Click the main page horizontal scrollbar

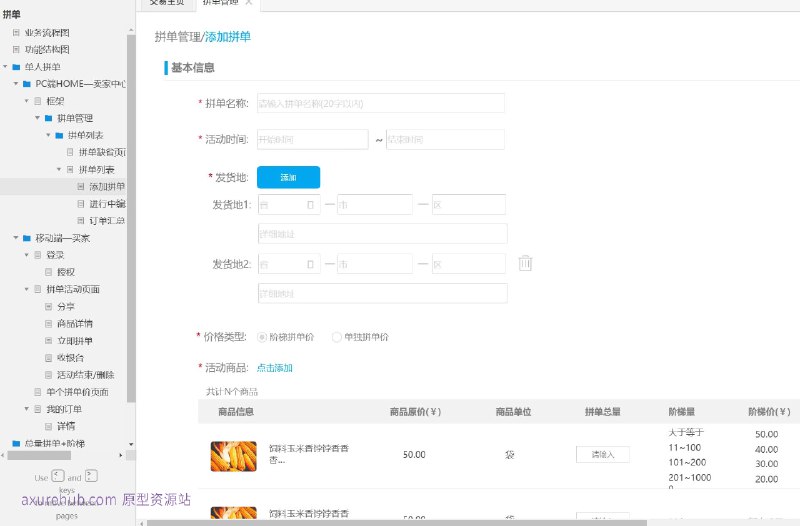[396, 523]
